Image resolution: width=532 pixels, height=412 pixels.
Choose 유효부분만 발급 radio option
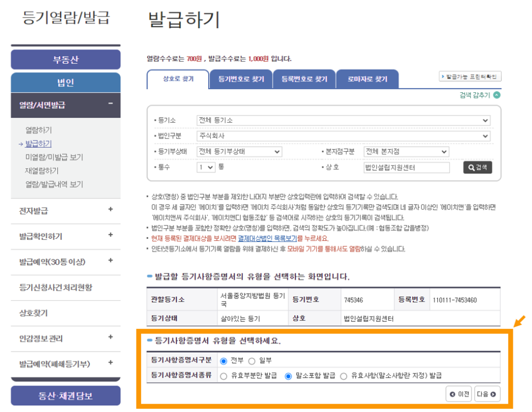click(x=223, y=376)
